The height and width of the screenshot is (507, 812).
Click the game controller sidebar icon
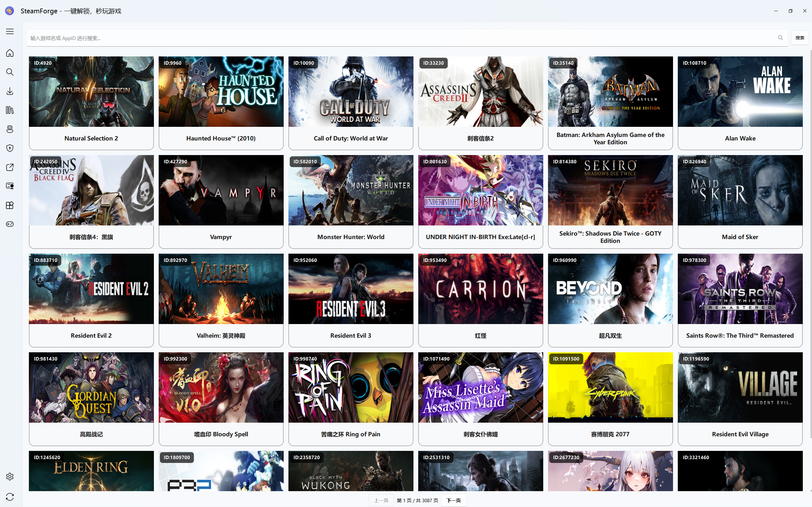click(10, 224)
